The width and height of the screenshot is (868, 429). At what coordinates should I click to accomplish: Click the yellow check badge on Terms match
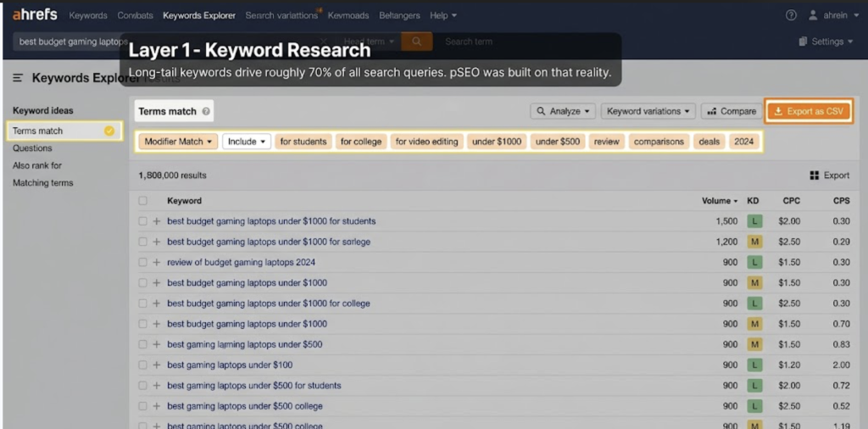(109, 131)
